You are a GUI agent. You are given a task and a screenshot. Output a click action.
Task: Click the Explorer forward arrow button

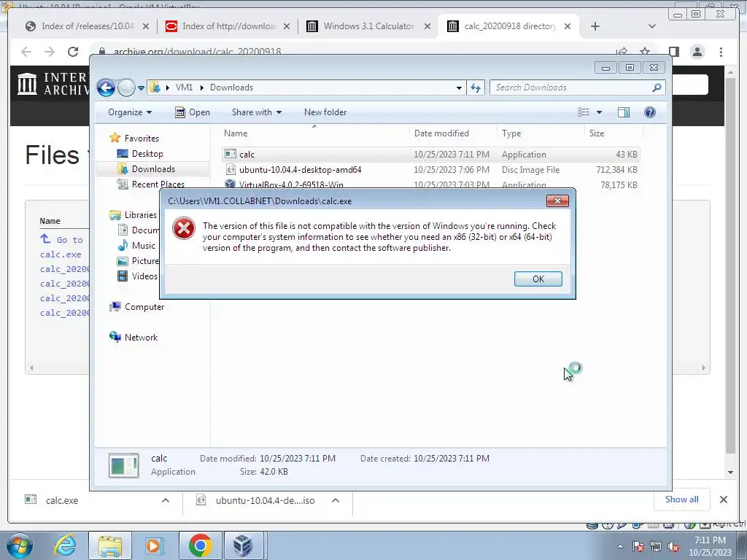pos(126,87)
